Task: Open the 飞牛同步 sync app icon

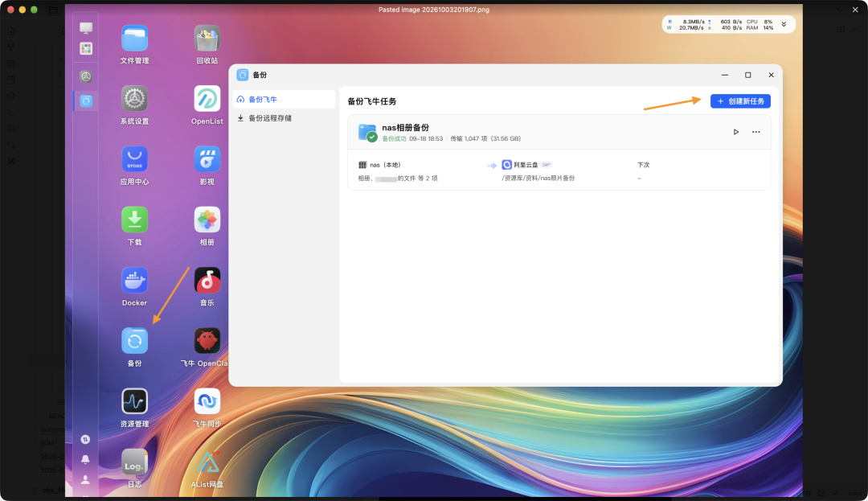Action: 207,401
